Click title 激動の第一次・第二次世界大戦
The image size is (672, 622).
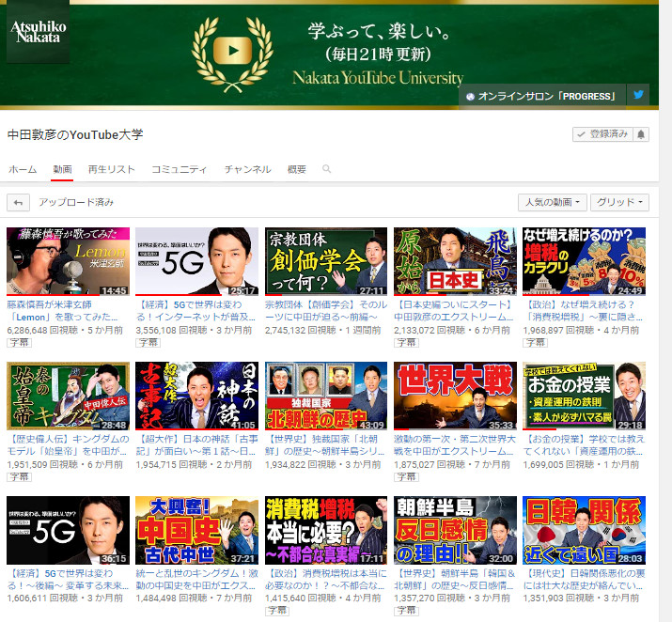455,445
